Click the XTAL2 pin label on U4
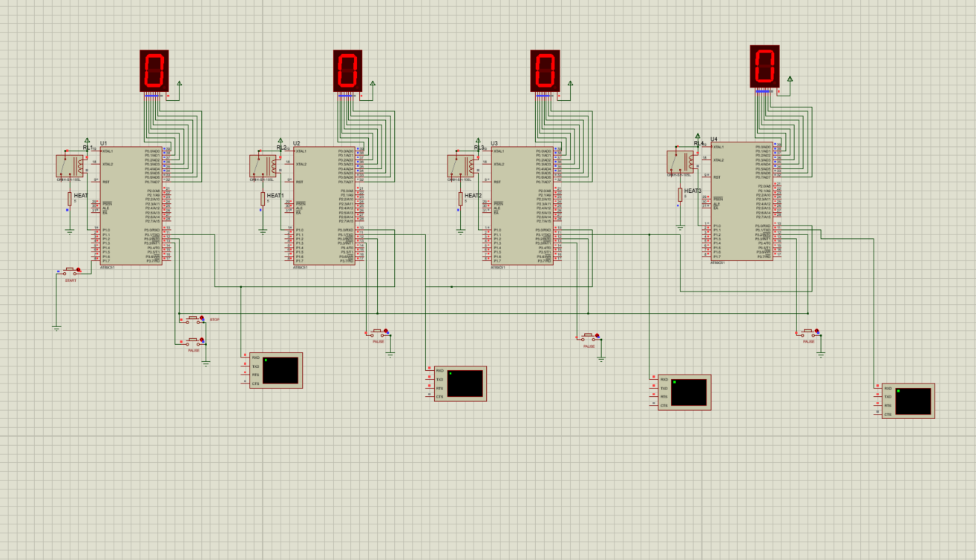Viewport: 976px width, 560px height. [x=718, y=159]
